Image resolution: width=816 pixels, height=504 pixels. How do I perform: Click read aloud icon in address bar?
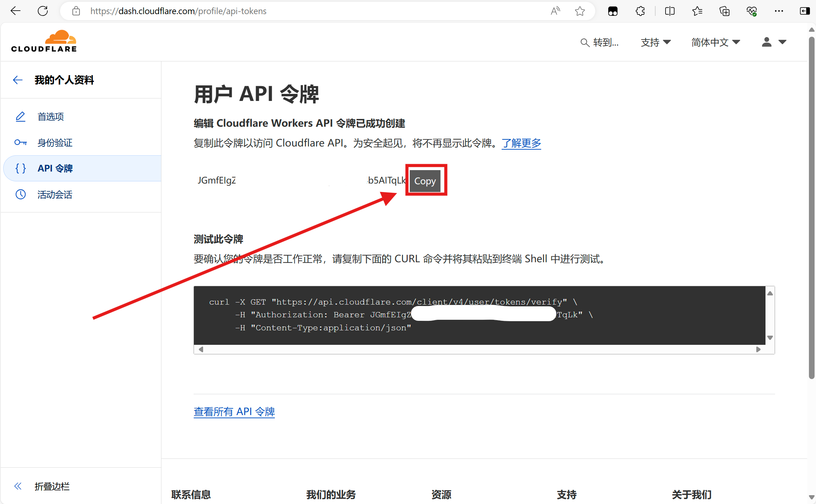(x=555, y=11)
